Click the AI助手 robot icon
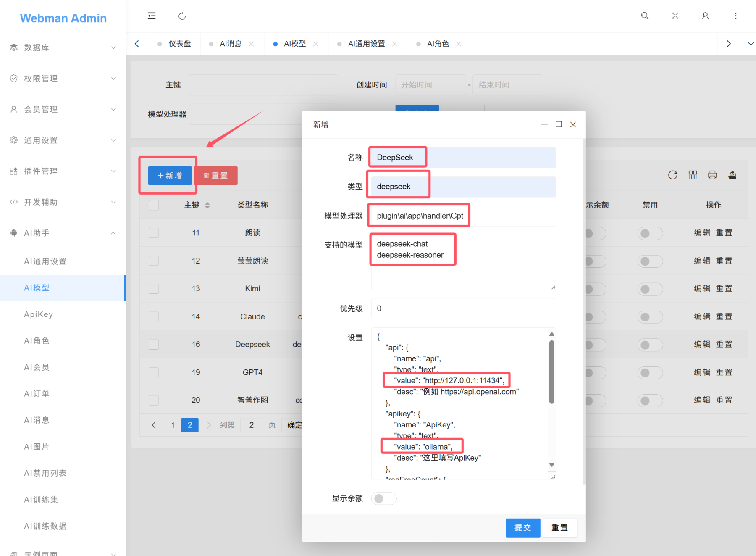The height and width of the screenshot is (556, 756). (14, 233)
